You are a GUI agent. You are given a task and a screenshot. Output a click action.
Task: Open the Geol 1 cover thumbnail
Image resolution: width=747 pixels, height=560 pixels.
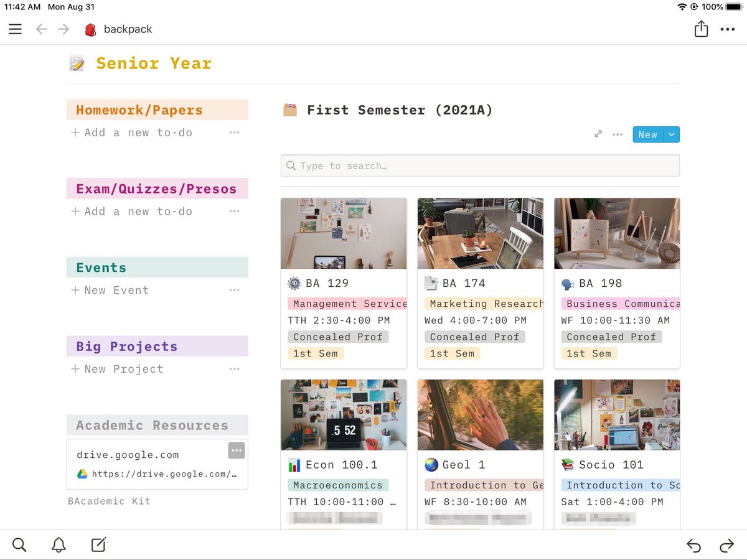tap(481, 415)
